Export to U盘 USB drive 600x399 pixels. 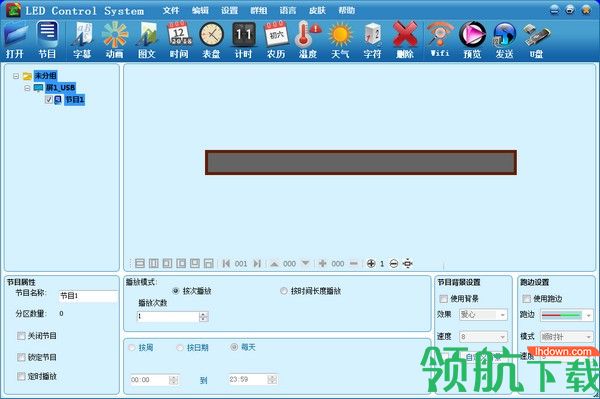536,41
